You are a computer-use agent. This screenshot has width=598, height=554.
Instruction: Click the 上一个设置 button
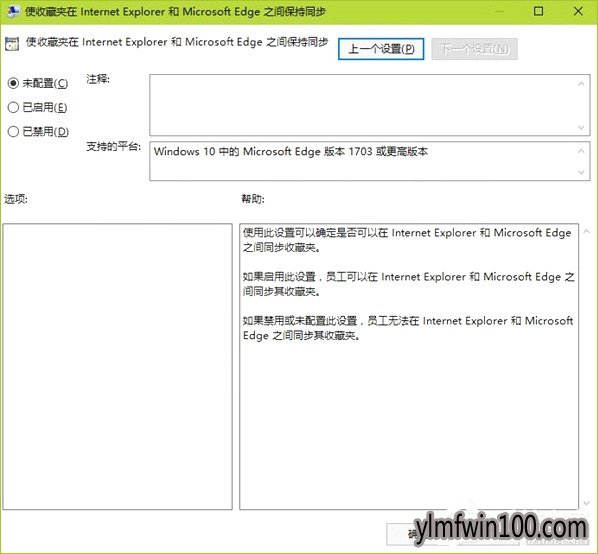pos(381,49)
